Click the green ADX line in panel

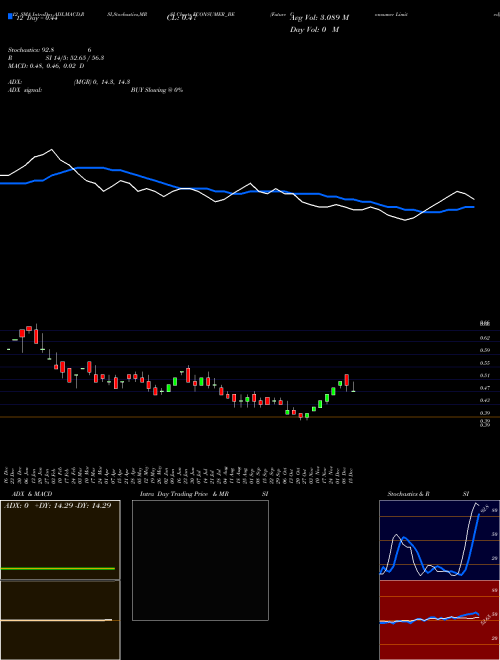coord(57,569)
